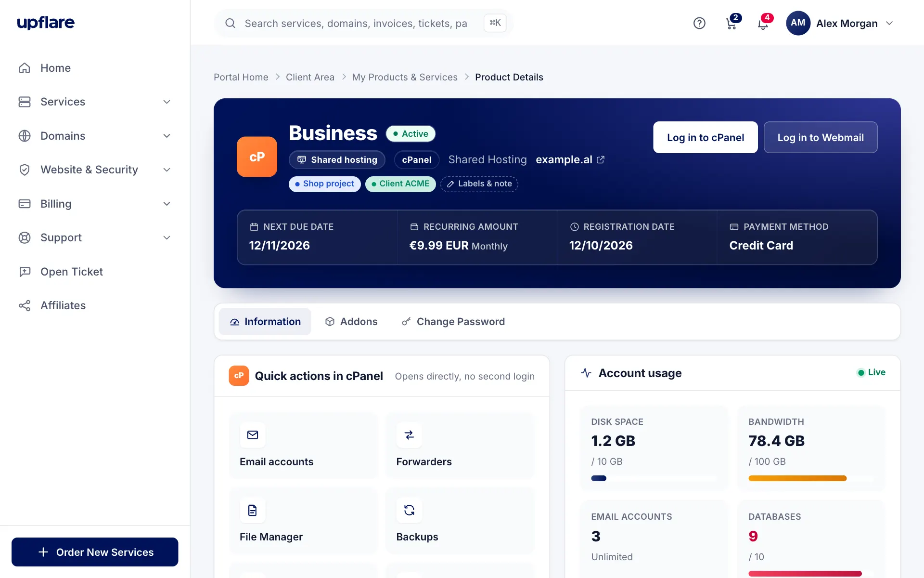
Task: Expand the Billing menu chevron
Action: pos(167,204)
